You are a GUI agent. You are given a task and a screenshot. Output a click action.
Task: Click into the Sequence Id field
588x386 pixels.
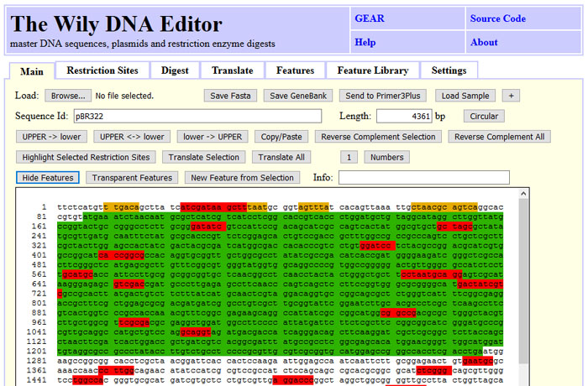point(197,117)
